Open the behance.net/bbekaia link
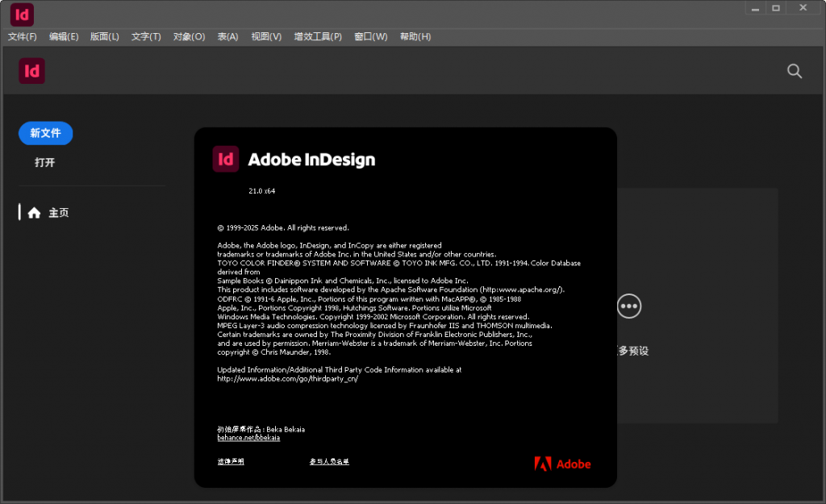Image resolution: width=826 pixels, height=504 pixels. coord(248,438)
